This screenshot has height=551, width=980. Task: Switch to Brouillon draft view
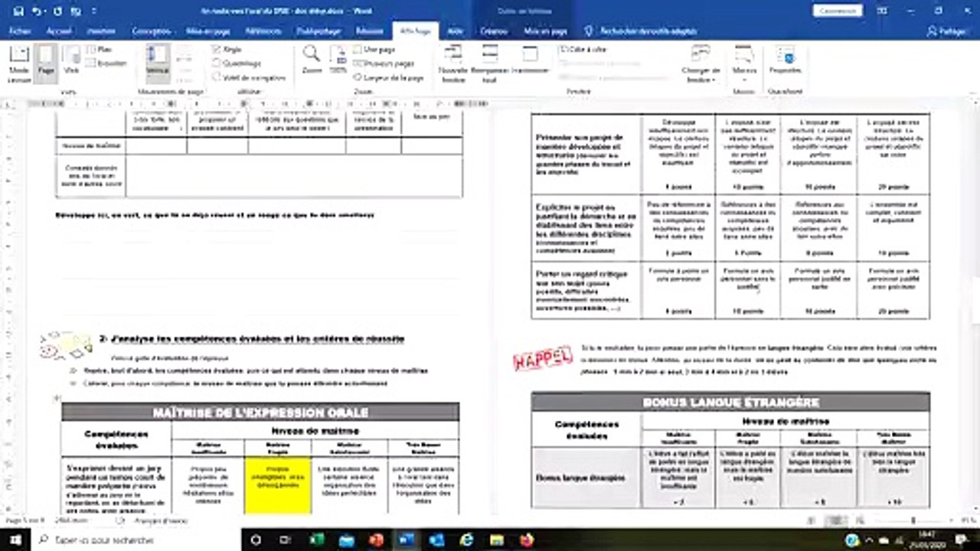click(106, 63)
